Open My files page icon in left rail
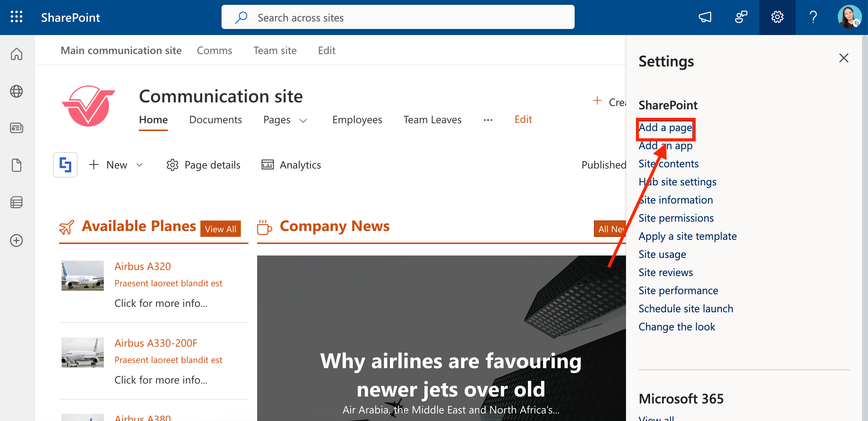 click(x=17, y=165)
